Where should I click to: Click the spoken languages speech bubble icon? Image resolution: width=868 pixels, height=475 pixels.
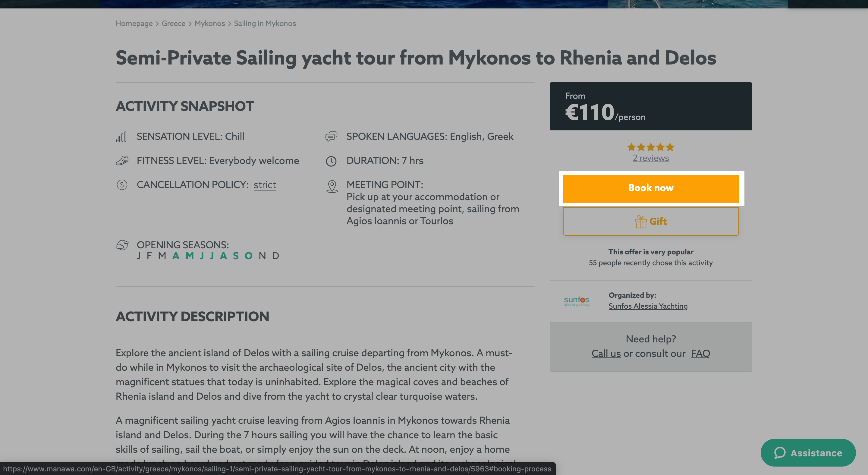331,137
